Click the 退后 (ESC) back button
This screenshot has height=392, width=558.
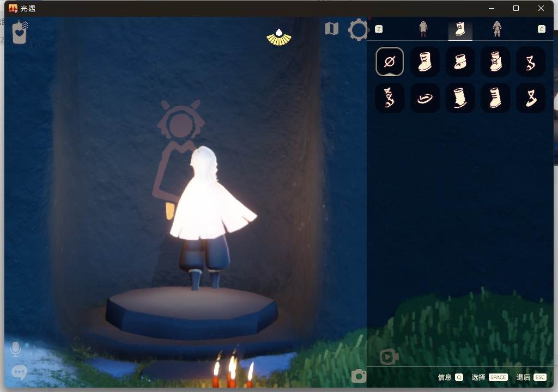(531, 377)
